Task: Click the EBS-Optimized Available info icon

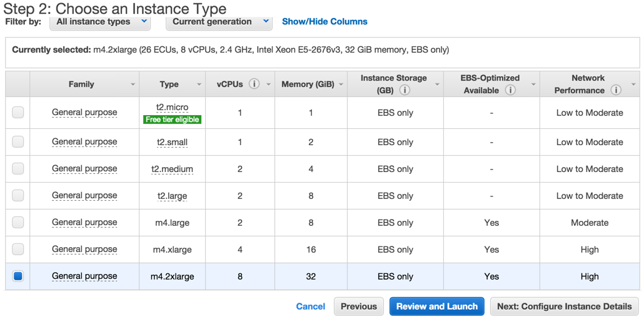Action: coord(510,90)
